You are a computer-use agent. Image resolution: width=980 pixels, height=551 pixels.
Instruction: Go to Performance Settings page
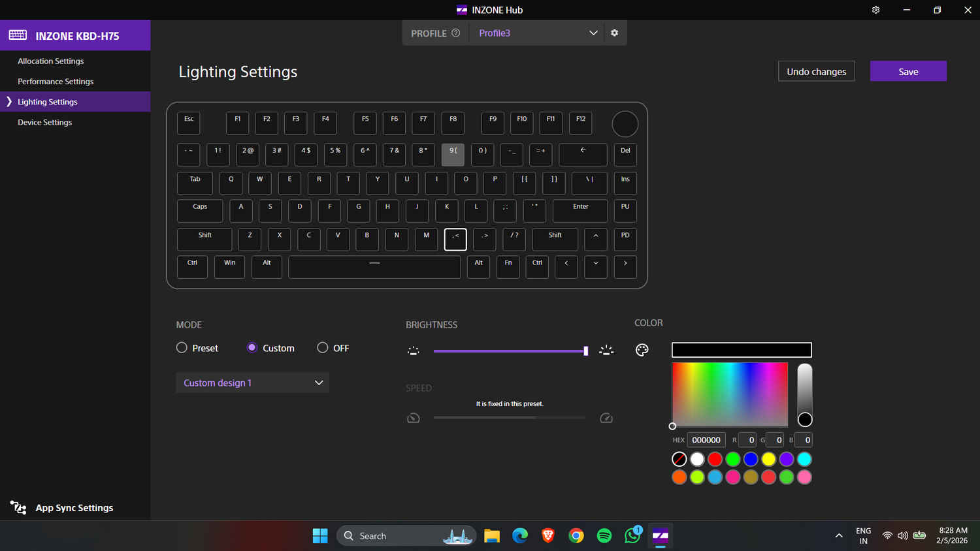pos(56,82)
